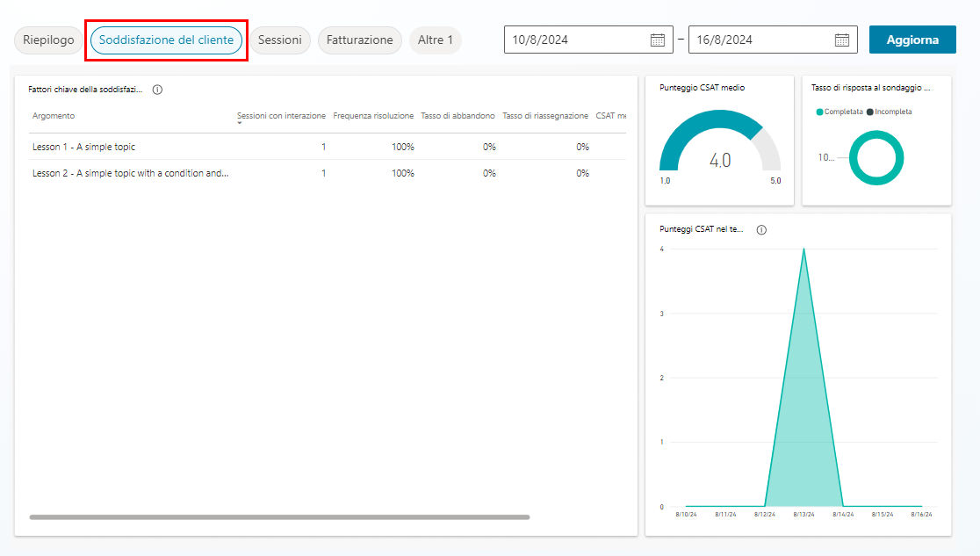Select the Soddisfazione del cliente tab
The height and width of the screenshot is (556, 980).
pos(166,40)
